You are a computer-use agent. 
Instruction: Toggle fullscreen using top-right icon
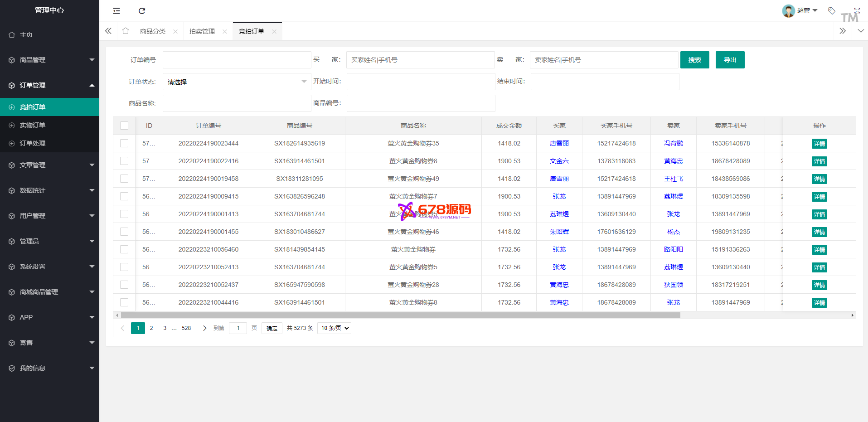coord(857,10)
